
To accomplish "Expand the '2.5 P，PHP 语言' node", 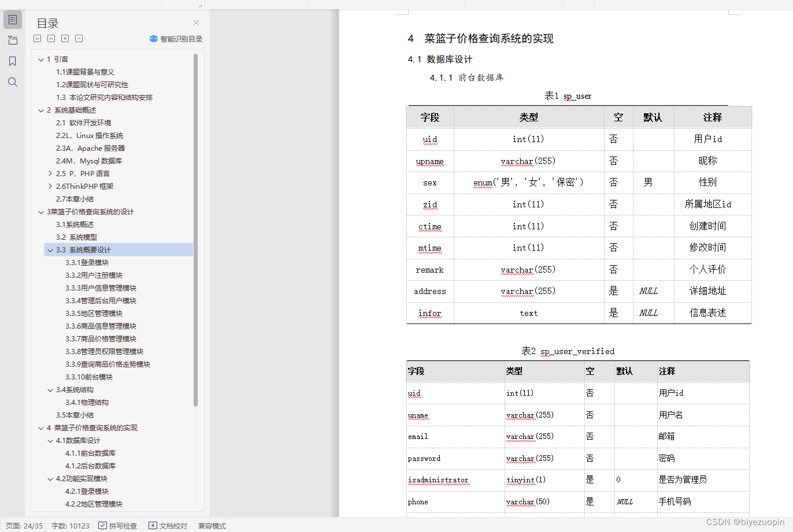I will click(x=50, y=173).
